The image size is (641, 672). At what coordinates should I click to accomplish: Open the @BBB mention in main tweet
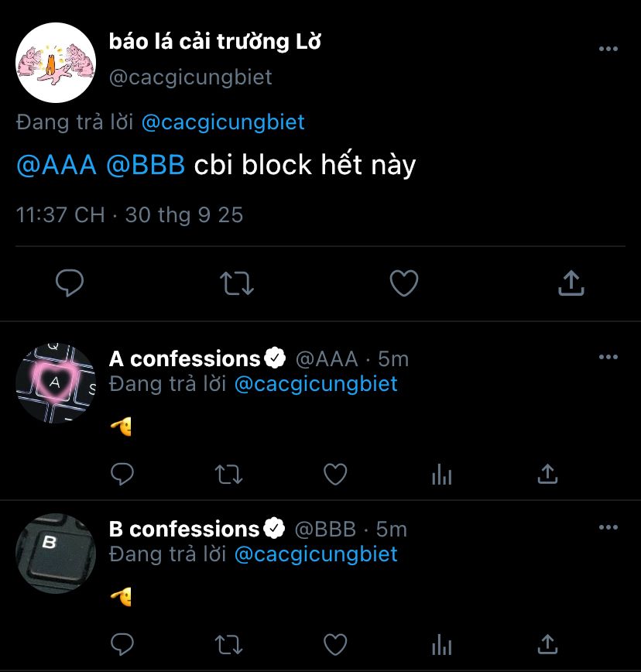pos(146,165)
